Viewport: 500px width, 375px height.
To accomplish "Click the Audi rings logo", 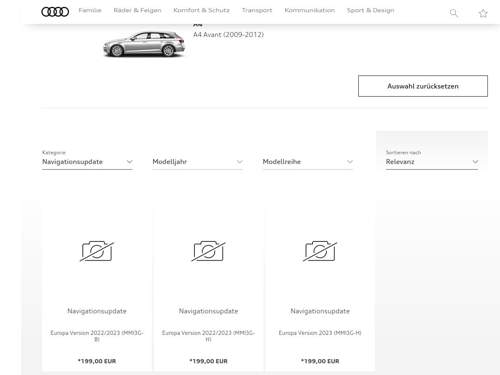I will 55,12.
